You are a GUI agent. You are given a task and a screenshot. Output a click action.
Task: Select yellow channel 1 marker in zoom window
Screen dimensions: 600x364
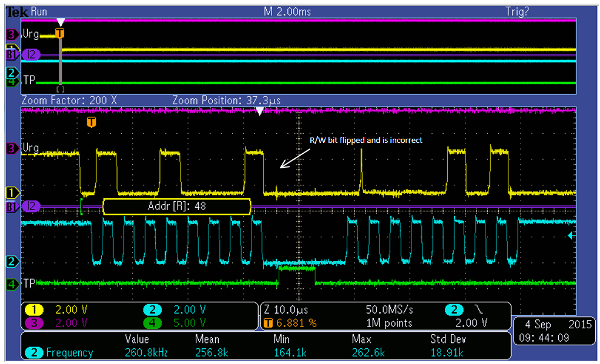12,193
